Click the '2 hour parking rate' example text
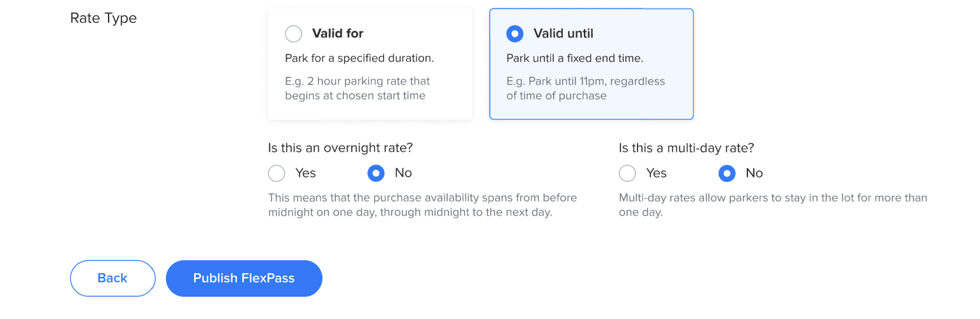Image resolution: width=980 pixels, height=319 pixels. [x=357, y=89]
